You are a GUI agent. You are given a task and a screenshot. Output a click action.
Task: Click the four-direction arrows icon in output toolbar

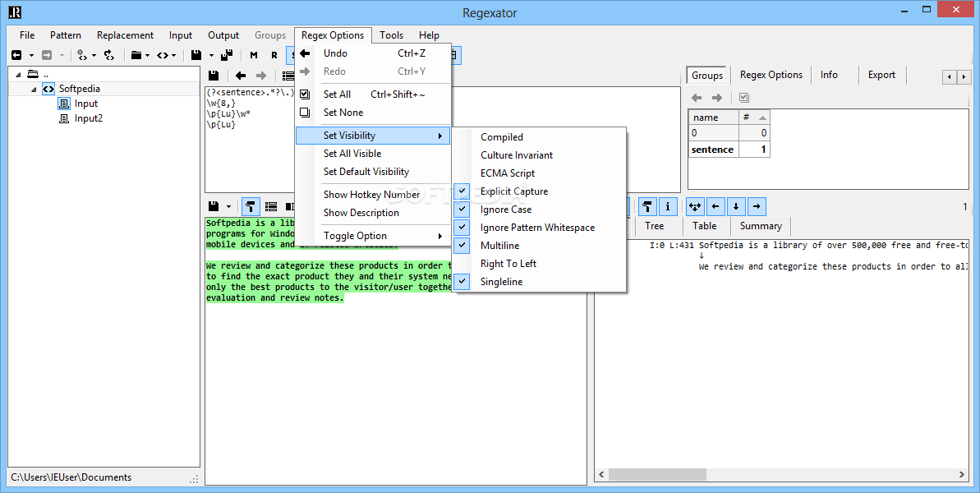pyautogui.click(x=695, y=206)
